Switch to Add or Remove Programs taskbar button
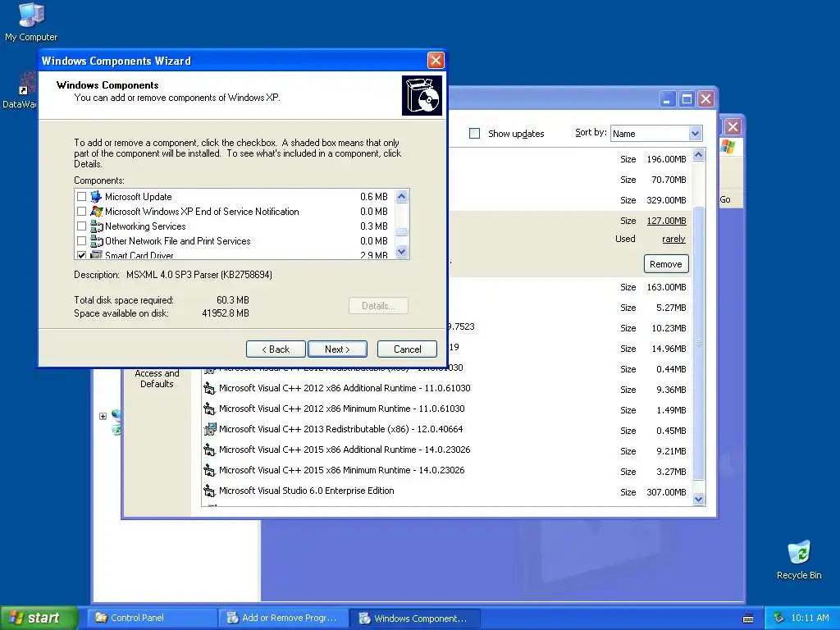This screenshot has height=630, width=840. tap(283, 618)
